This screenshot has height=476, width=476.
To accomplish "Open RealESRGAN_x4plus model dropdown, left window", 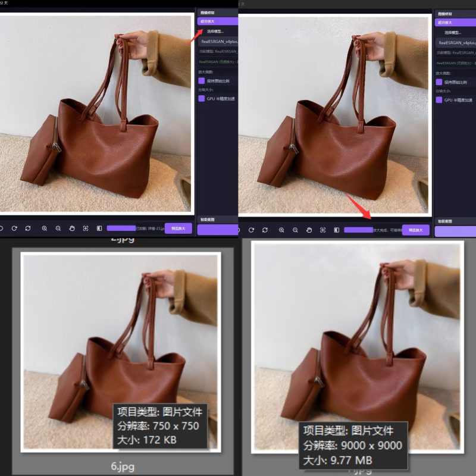I will point(218,42).
